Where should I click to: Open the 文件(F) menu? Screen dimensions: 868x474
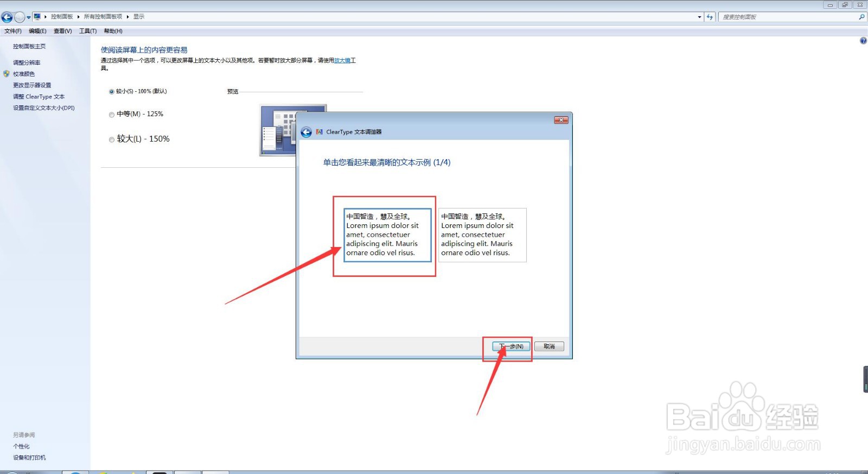[13, 31]
